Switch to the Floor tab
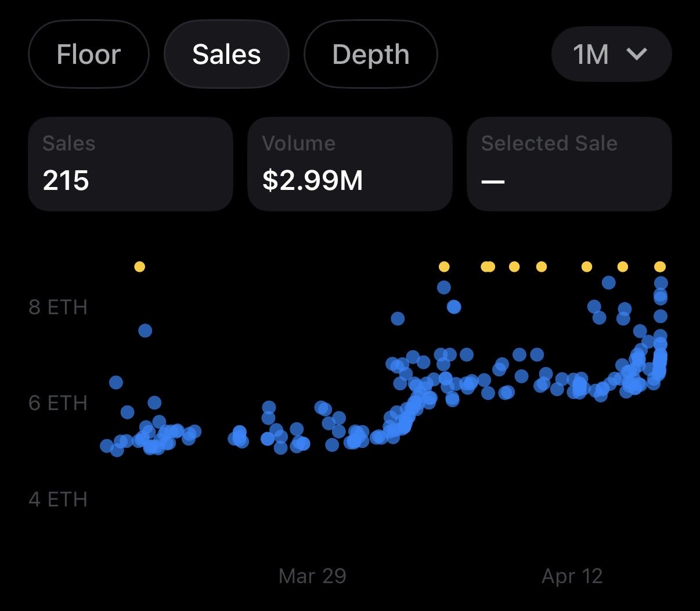700x611 pixels. (x=88, y=55)
